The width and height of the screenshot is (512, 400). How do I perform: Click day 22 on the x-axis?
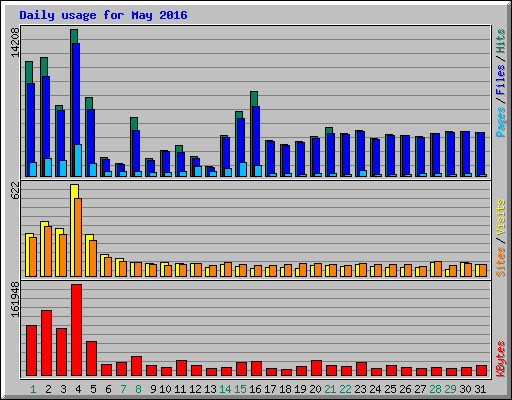[x=345, y=389]
